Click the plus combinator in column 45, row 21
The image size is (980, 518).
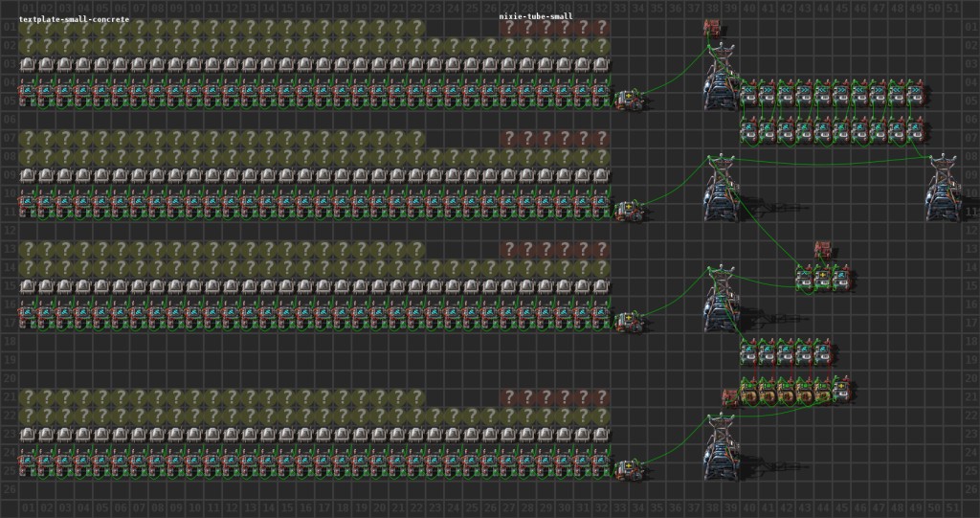841,389
